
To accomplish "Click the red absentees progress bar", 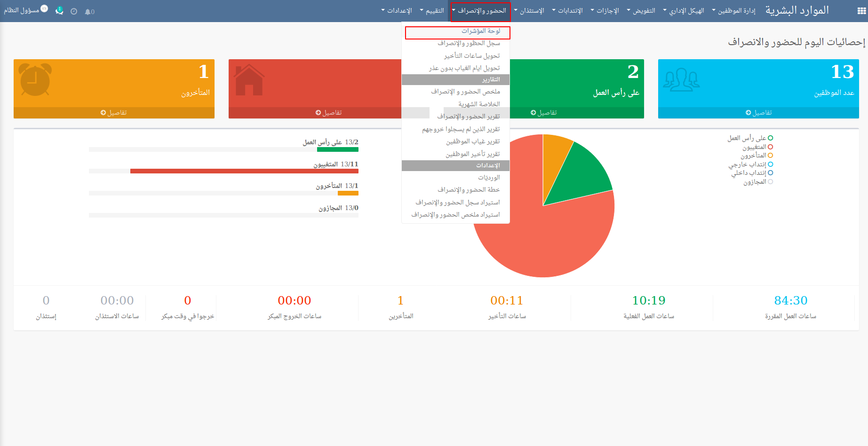I will [x=244, y=171].
